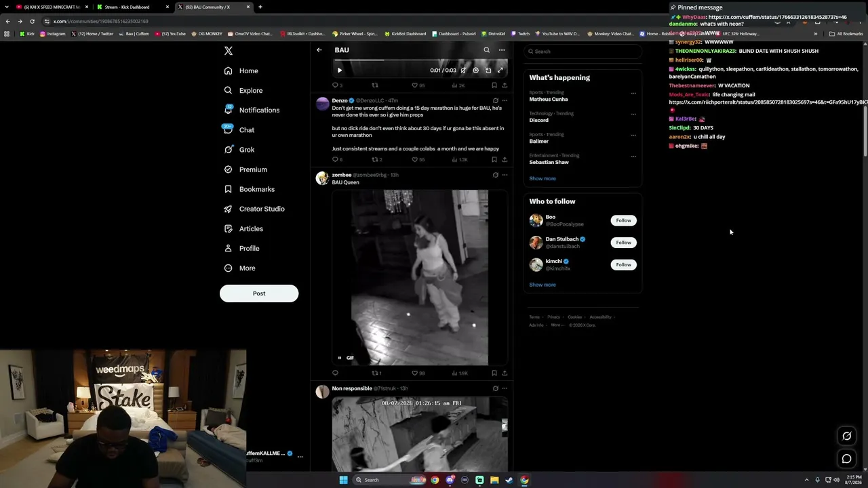Screen dimensions: 868x488
Task: Pause the GIF in zombee's post
Action: (x=340, y=358)
